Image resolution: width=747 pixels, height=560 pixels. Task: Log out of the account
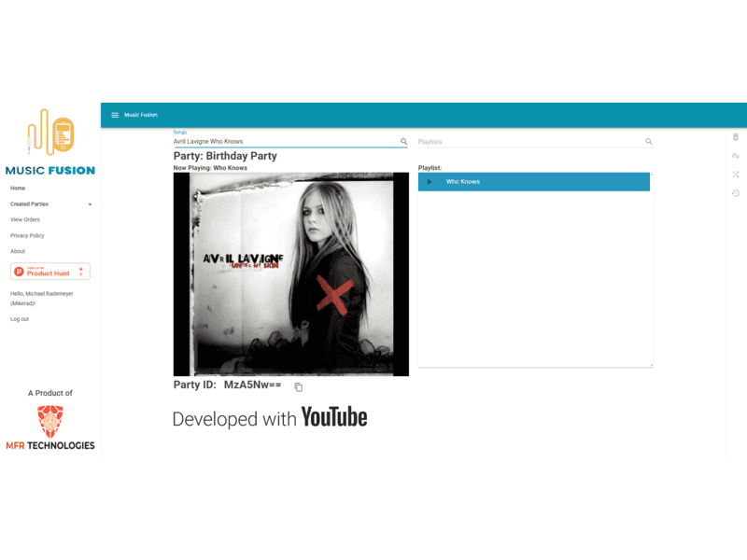pyautogui.click(x=20, y=319)
